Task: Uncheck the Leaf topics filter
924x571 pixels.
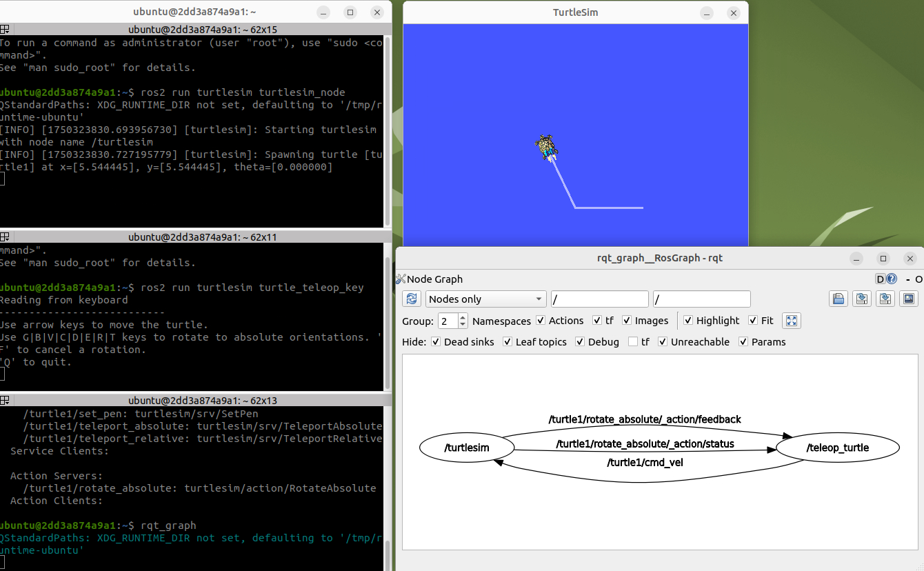Action: tap(507, 341)
